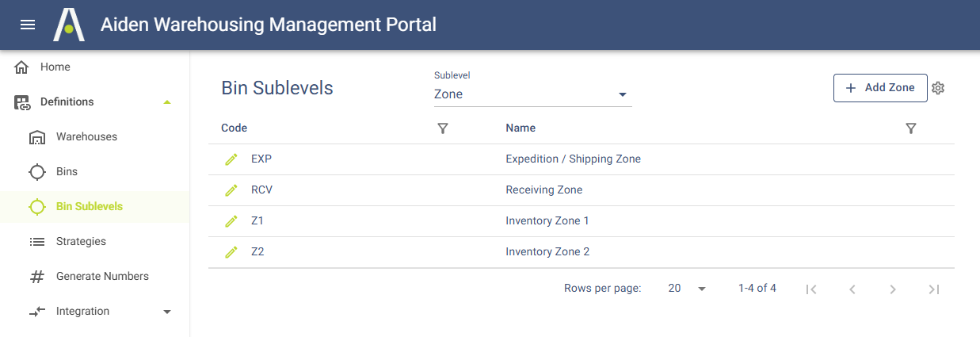Sort by the Name column header
980x337 pixels.
click(x=521, y=128)
